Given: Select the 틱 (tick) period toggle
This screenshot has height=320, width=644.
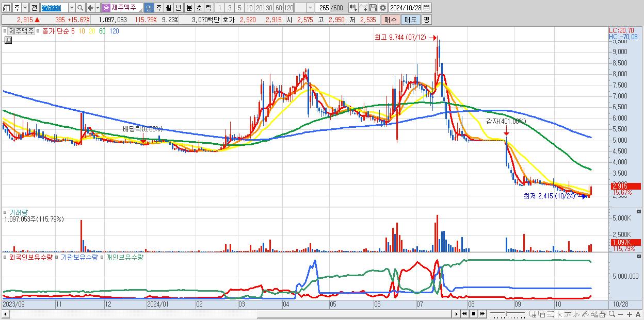Looking at the screenshot, I should coord(208,8).
